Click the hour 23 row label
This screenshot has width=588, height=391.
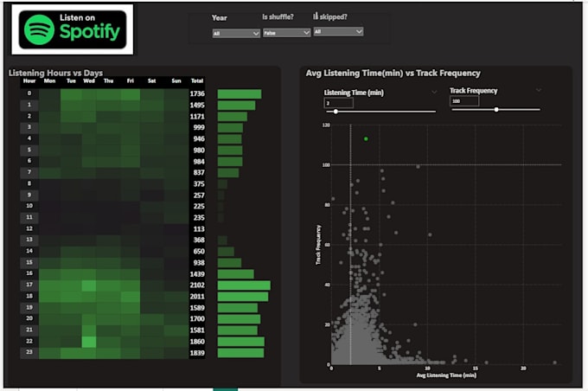[x=29, y=352]
